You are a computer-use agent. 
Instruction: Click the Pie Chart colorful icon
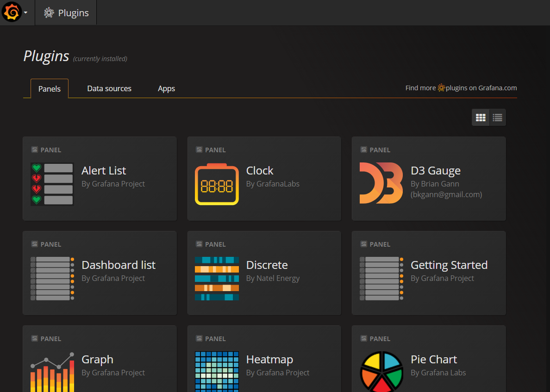click(x=381, y=372)
